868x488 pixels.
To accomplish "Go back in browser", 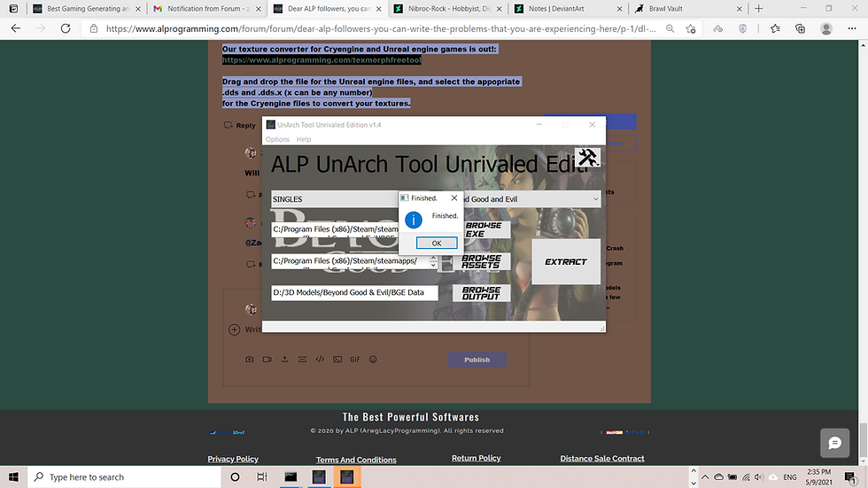I will tap(16, 28).
